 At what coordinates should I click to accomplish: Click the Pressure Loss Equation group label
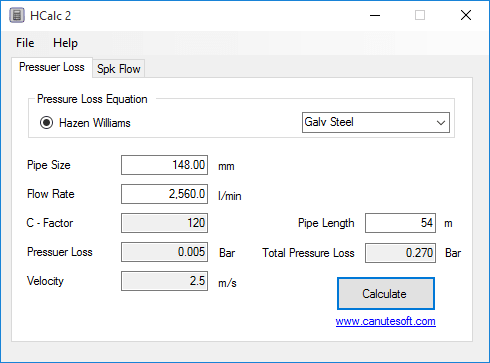coord(92,99)
